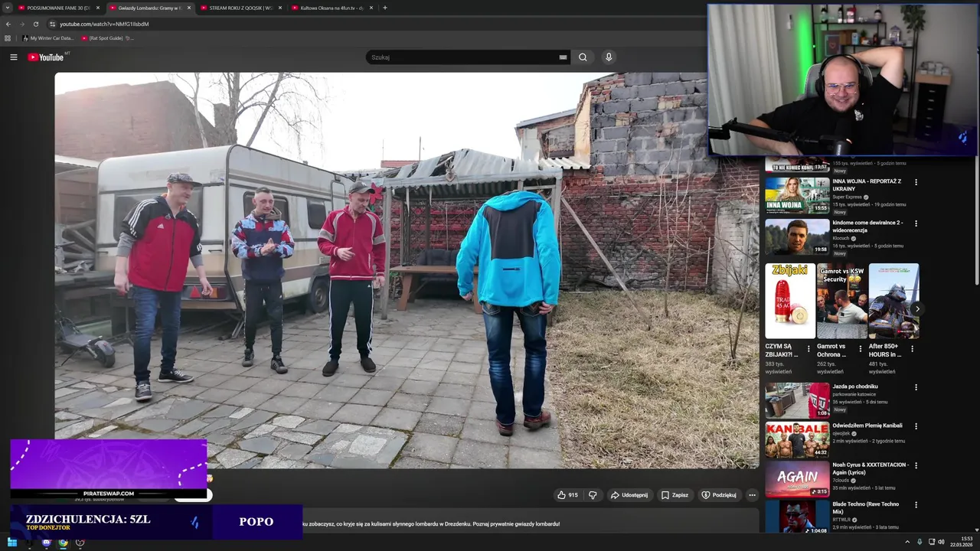Go back with the browser back arrow
980x551 pixels.
coord(8,24)
